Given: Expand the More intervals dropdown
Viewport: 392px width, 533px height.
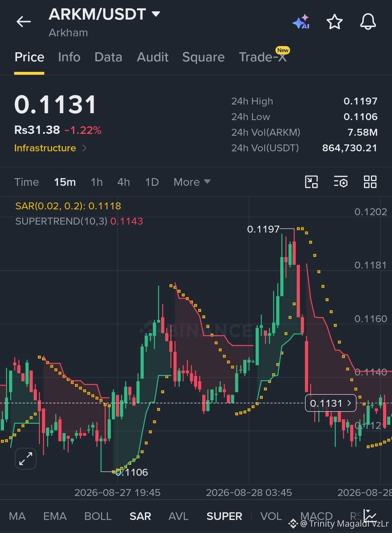Looking at the screenshot, I should coord(192,182).
